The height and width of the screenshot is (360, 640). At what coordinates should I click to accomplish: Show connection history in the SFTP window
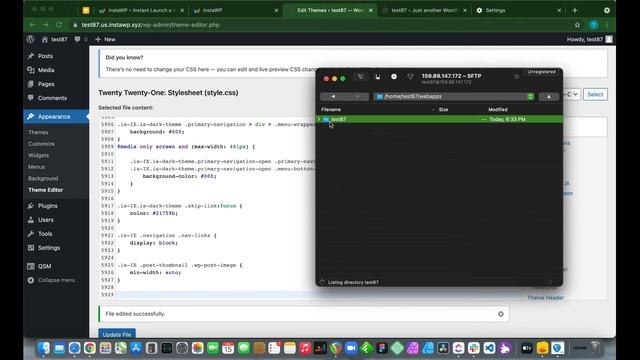394,77
